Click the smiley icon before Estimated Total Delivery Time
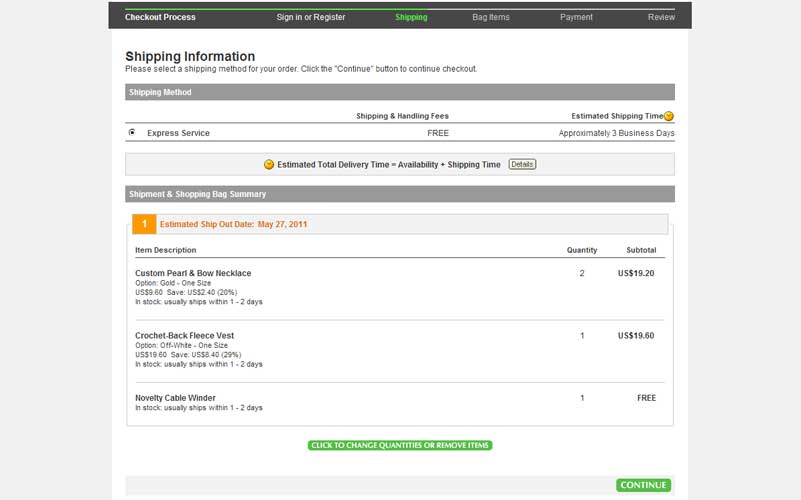Viewport: 801px width, 500px height. tap(269, 164)
